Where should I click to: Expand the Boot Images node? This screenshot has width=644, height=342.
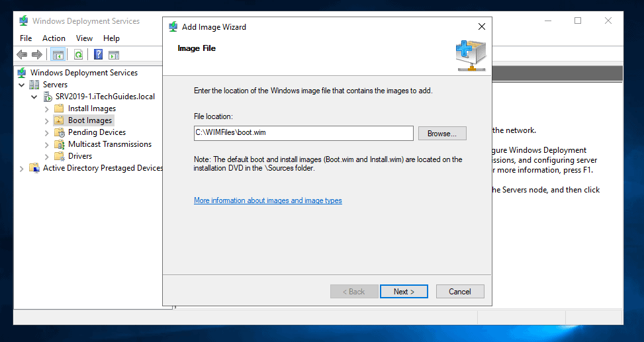point(46,120)
